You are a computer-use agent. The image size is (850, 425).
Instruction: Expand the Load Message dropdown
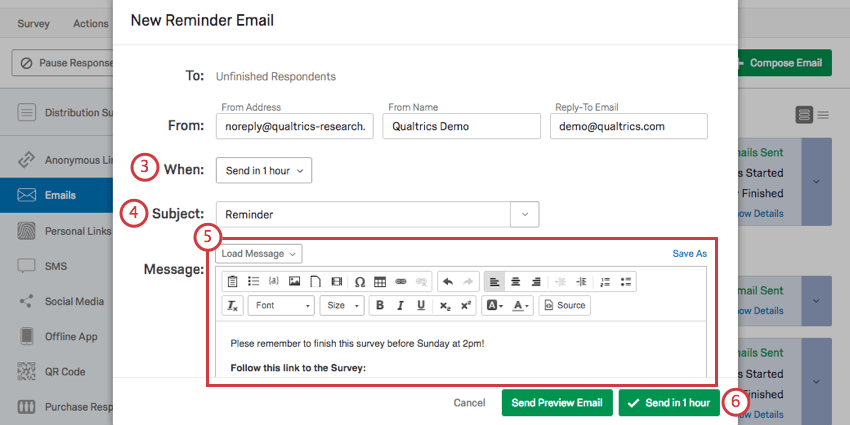(259, 254)
